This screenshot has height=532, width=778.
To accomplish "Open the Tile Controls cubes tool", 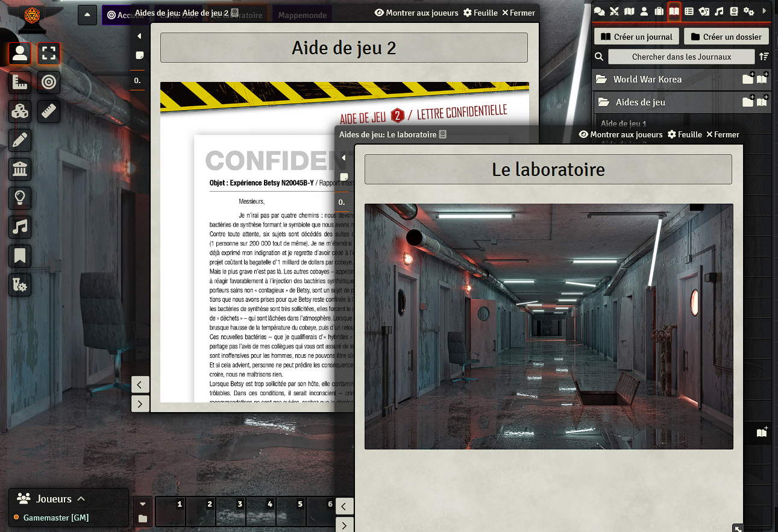I will (x=20, y=111).
